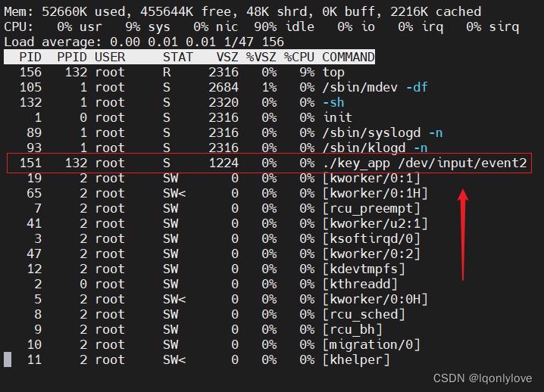This screenshot has height=392, width=544.
Task: Click the '[kworker/0:1]' process
Action: tap(371, 178)
